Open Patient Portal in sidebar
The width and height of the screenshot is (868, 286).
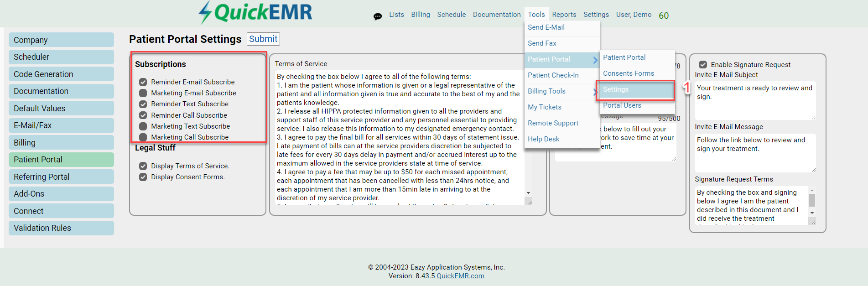click(x=61, y=160)
